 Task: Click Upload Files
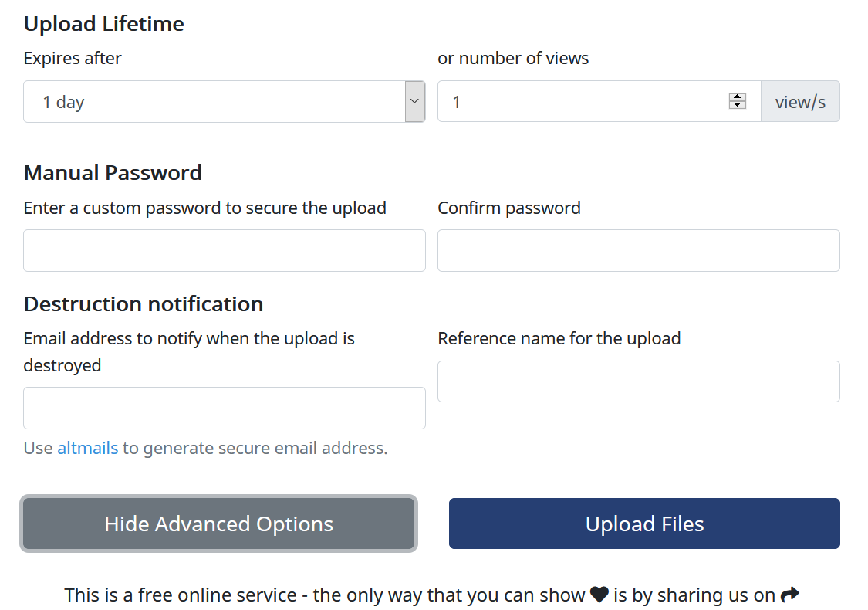click(644, 524)
